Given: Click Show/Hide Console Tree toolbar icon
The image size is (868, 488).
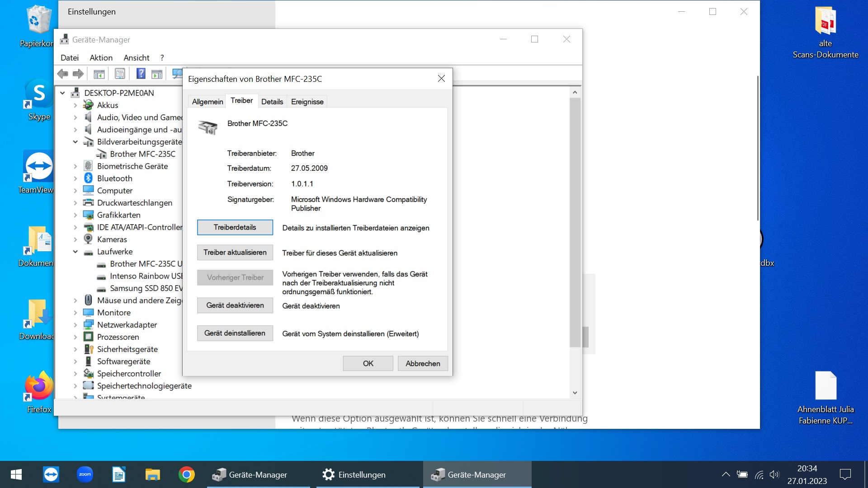Looking at the screenshot, I should tap(99, 74).
